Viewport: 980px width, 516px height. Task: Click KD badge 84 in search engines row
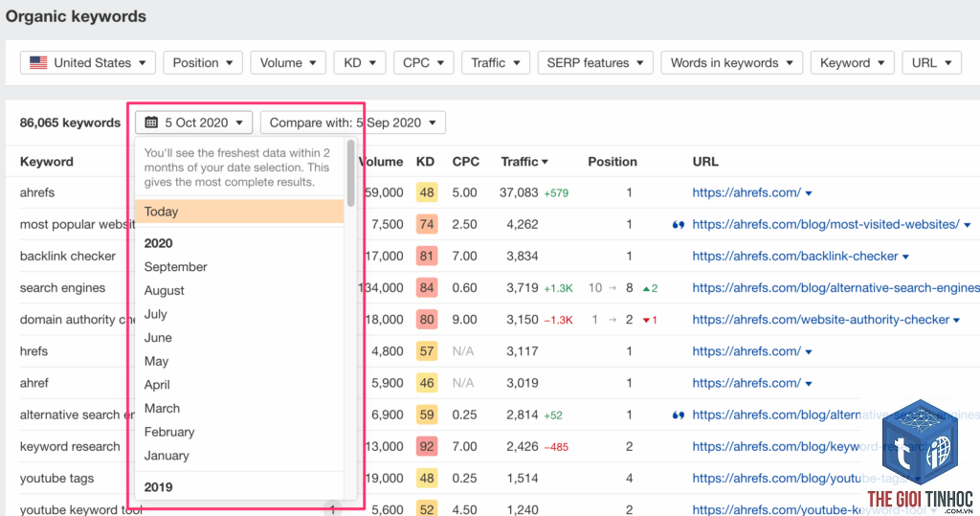[x=427, y=288]
